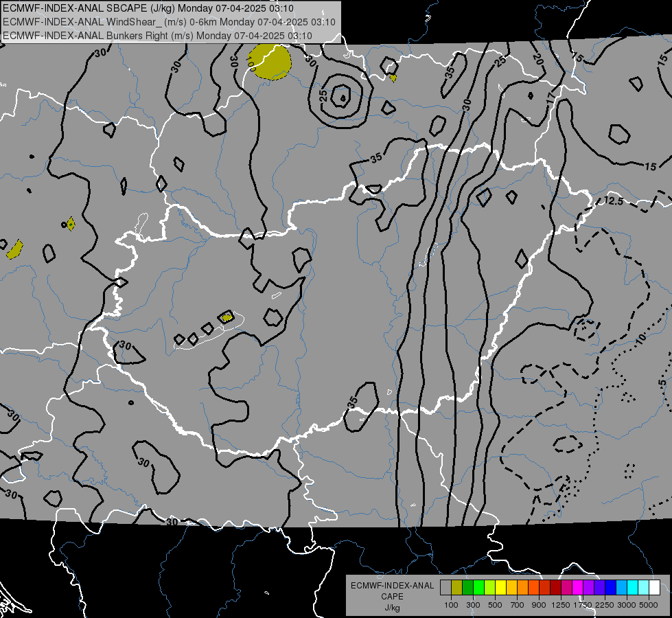The image size is (672, 618).
Task: Click the WindShear 0-6km title line
Action: coord(169,22)
